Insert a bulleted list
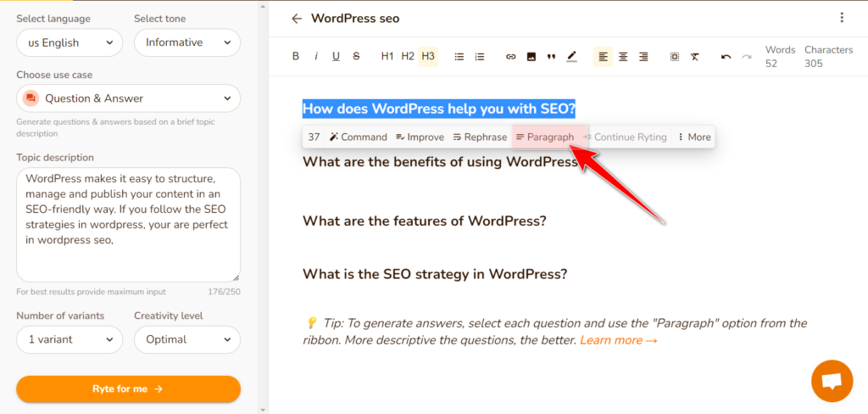The height and width of the screenshot is (414, 868). coord(459,57)
